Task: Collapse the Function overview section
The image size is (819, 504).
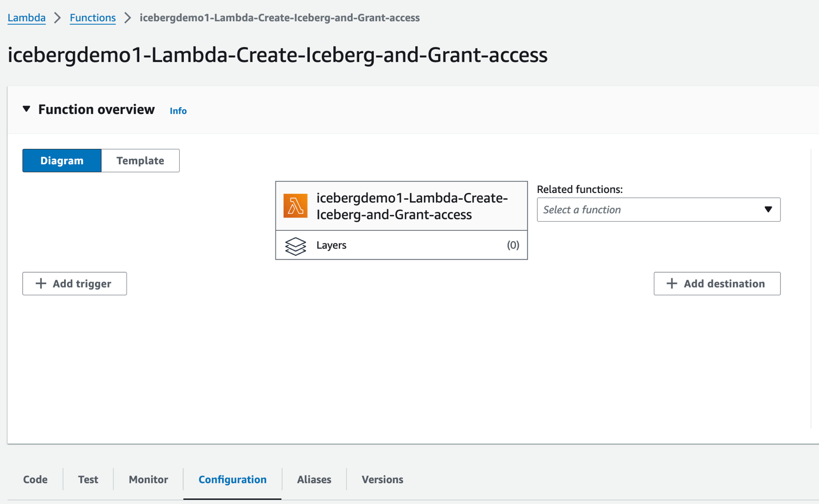Action: [26, 109]
